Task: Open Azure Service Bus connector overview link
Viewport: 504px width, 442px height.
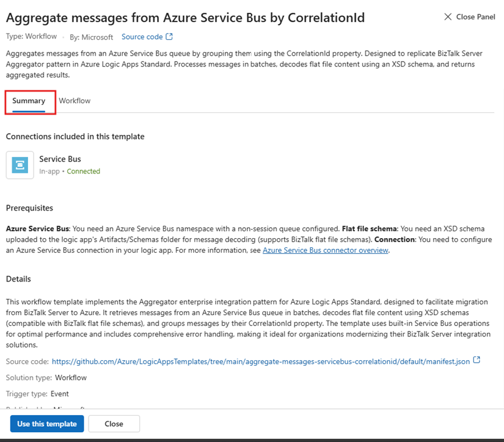Action: click(325, 250)
